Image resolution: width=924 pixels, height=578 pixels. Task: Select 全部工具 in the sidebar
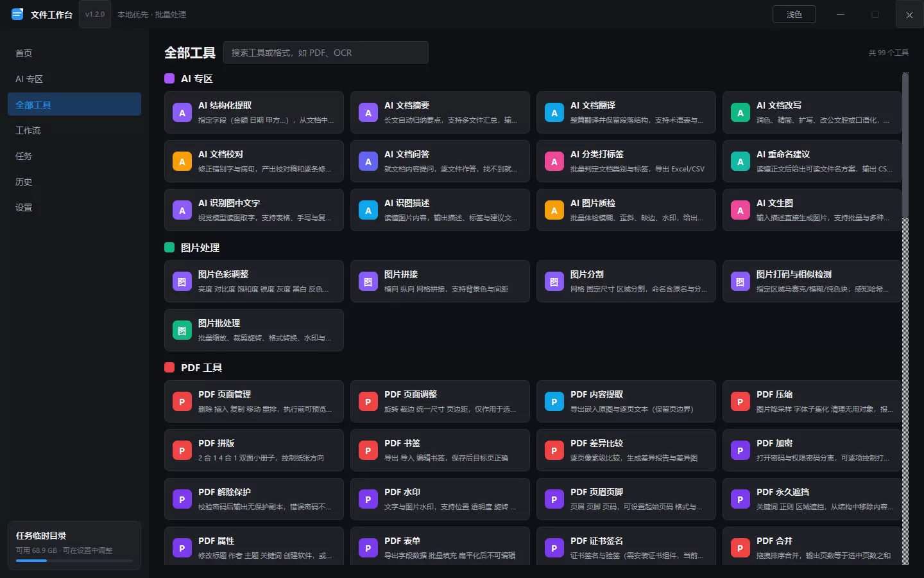tap(74, 105)
